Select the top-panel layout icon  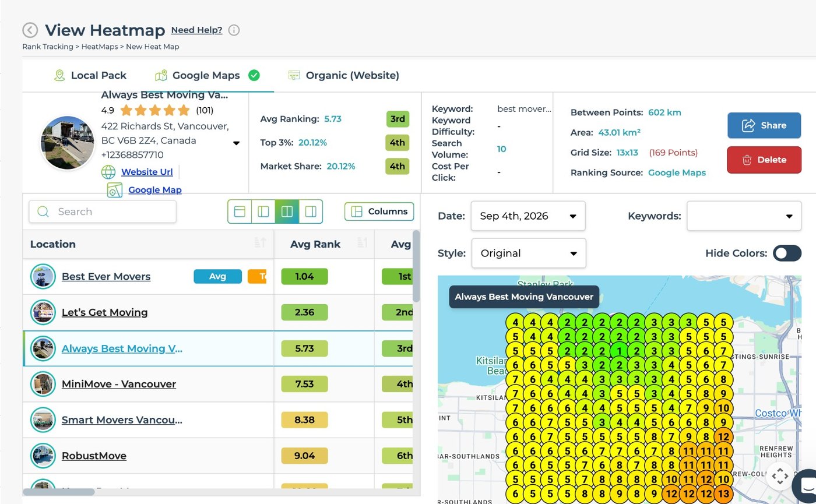click(x=240, y=212)
